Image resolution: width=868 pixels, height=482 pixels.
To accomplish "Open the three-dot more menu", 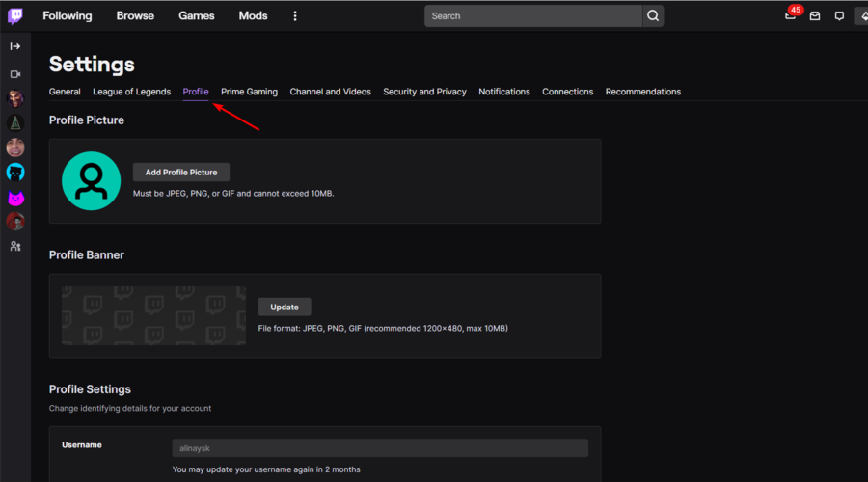I will (x=295, y=16).
